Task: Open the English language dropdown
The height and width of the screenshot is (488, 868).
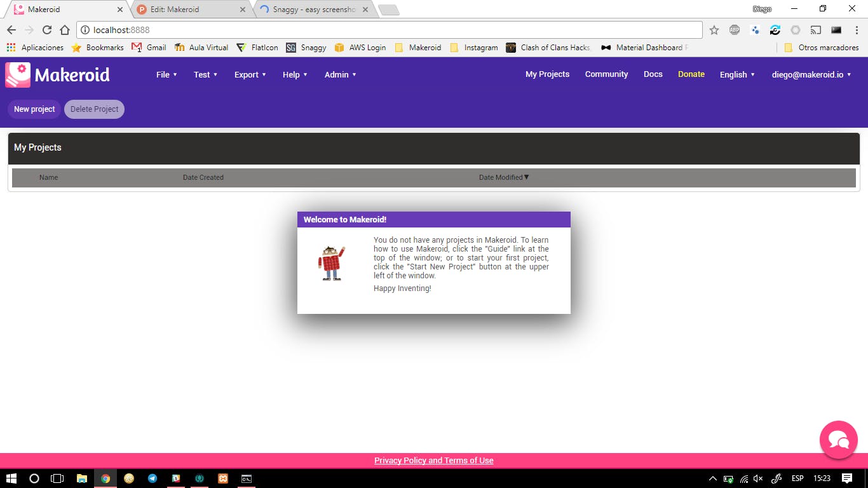Action: (x=737, y=74)
